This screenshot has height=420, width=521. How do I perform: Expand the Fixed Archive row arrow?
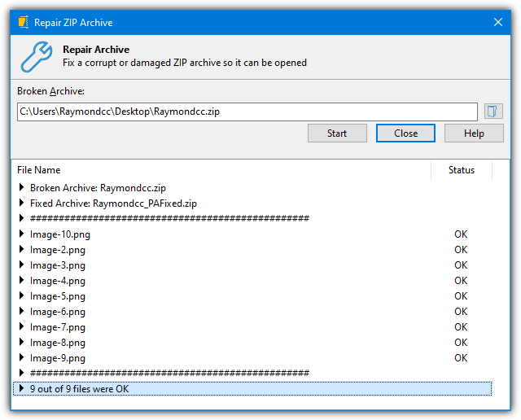tap(21, 203)
